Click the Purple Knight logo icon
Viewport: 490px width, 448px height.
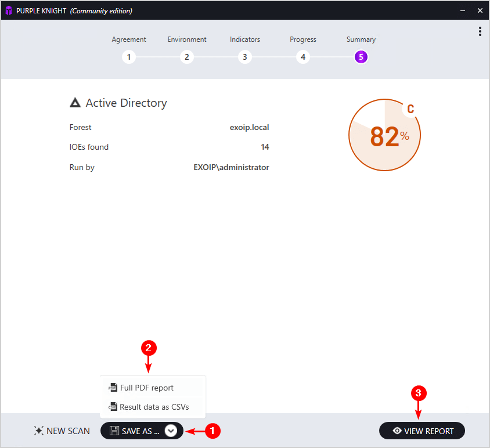(9, 10)
